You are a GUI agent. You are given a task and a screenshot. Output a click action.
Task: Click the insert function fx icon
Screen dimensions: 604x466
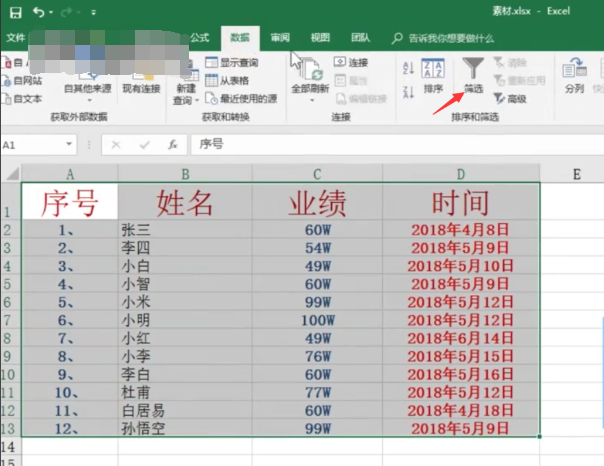click(x=173, y=144)
